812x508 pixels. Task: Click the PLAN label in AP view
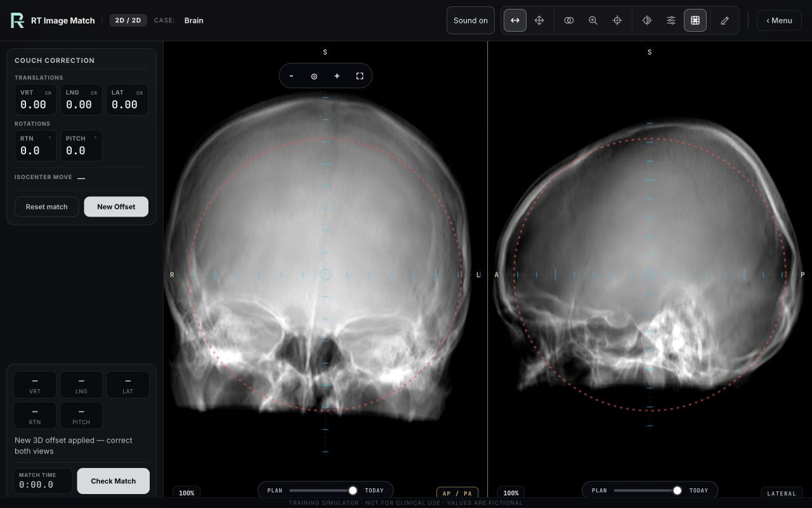pyautogui.click(x=275, y=490)
